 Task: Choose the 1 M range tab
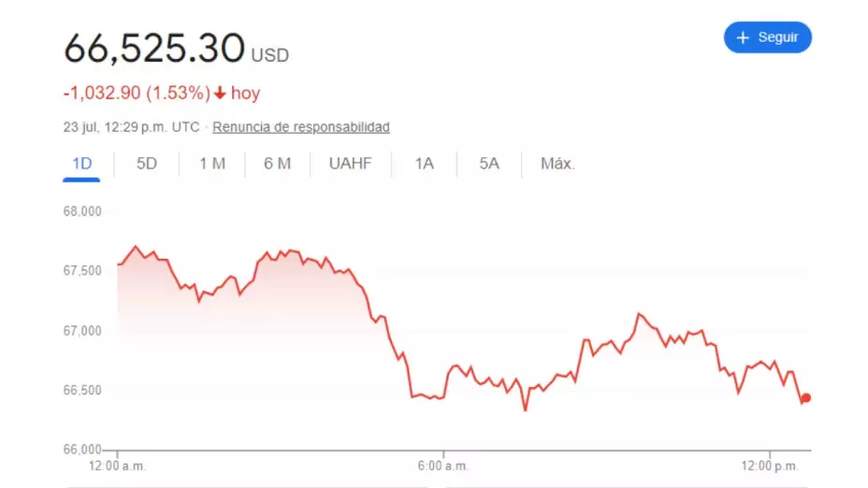pos(212,164)
